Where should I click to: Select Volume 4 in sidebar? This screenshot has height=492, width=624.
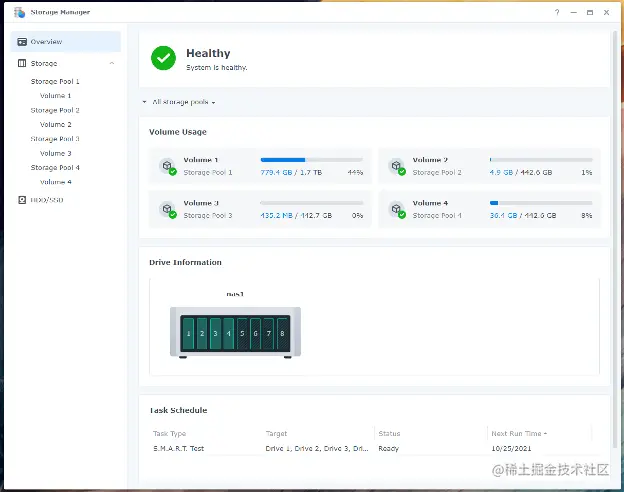(x=55, y=182)
